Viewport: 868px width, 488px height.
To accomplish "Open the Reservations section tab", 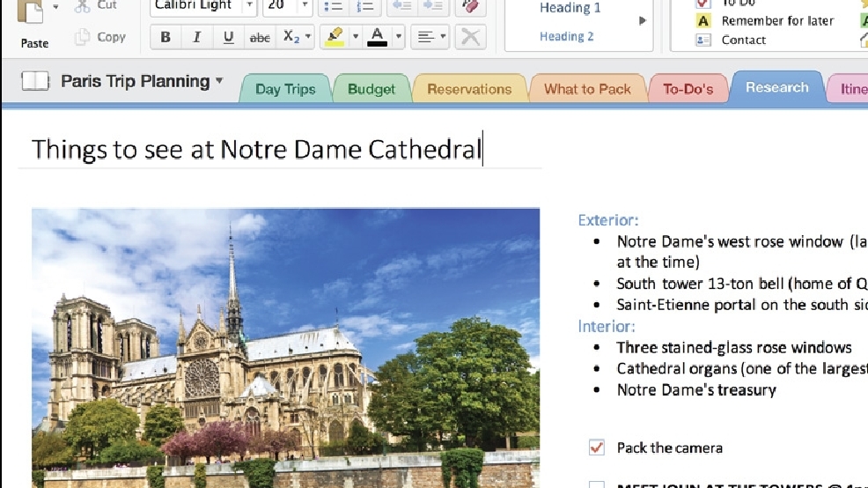I will coord(469,89).
